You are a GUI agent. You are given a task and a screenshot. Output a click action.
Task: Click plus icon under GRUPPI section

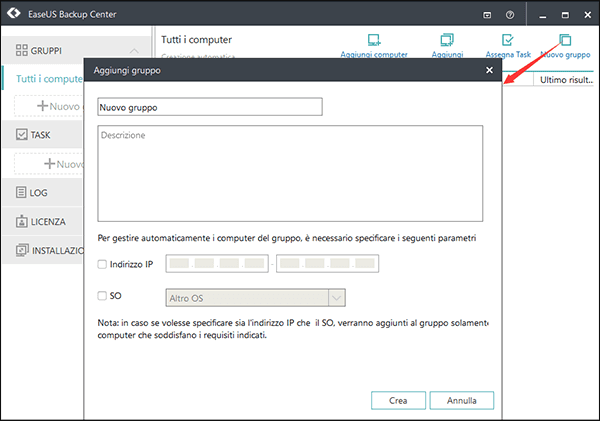coord(42,106)
